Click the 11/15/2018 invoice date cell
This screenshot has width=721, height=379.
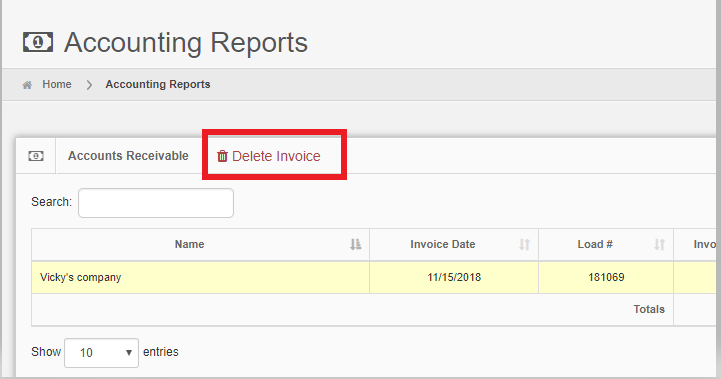454,277
